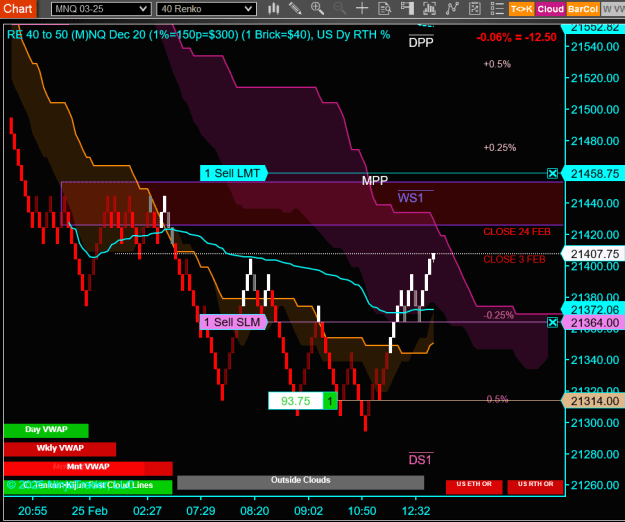The height and width of the screenshot is (522, 625).
Task: Click the zoom in magnifier icon
Action: (x=317, y=8)
